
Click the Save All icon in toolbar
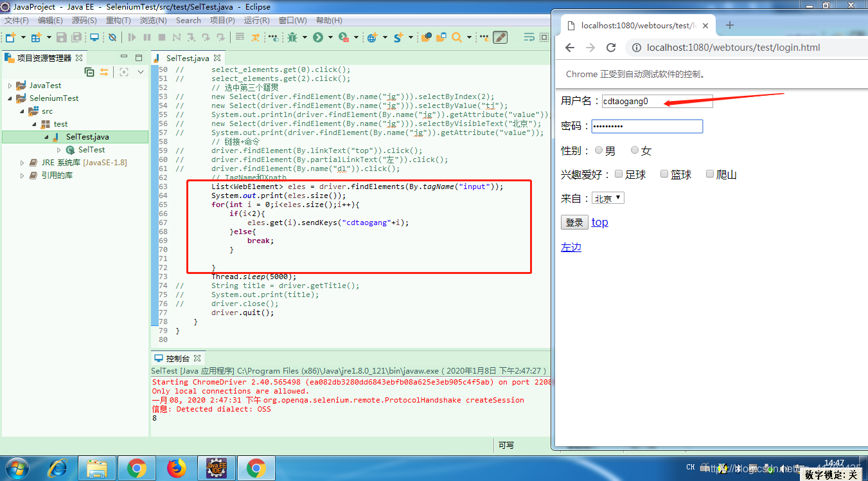pyautogui.click(x=77, y=37)
